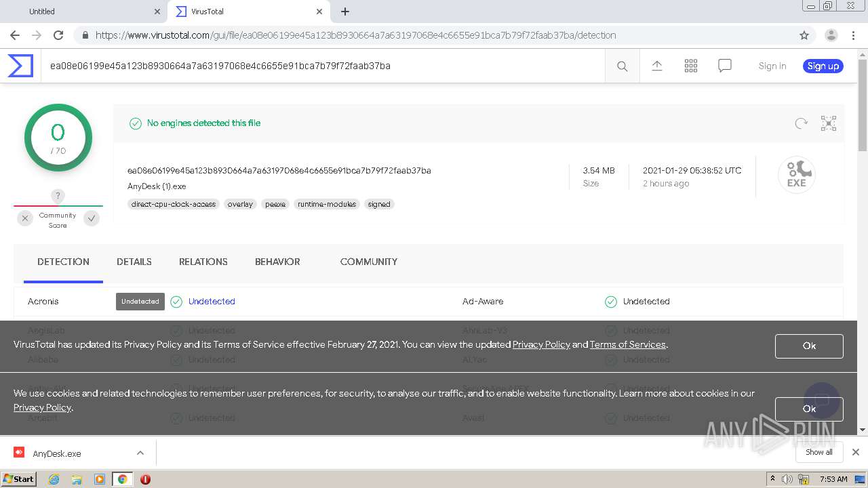This screenshot has height=488, width=868.
Task: Click the hash search input field
Action: pyautogui.click(x=323, y=66)
